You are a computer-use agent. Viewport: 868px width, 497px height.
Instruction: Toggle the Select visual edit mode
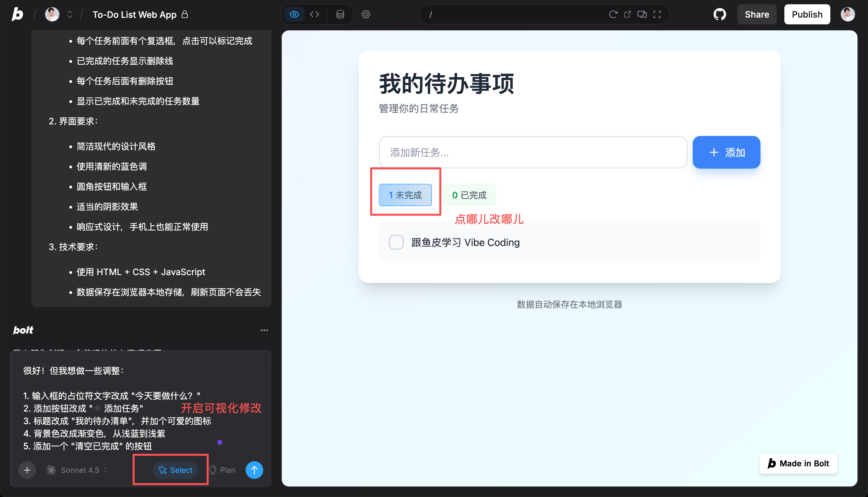tap(175, 470)
